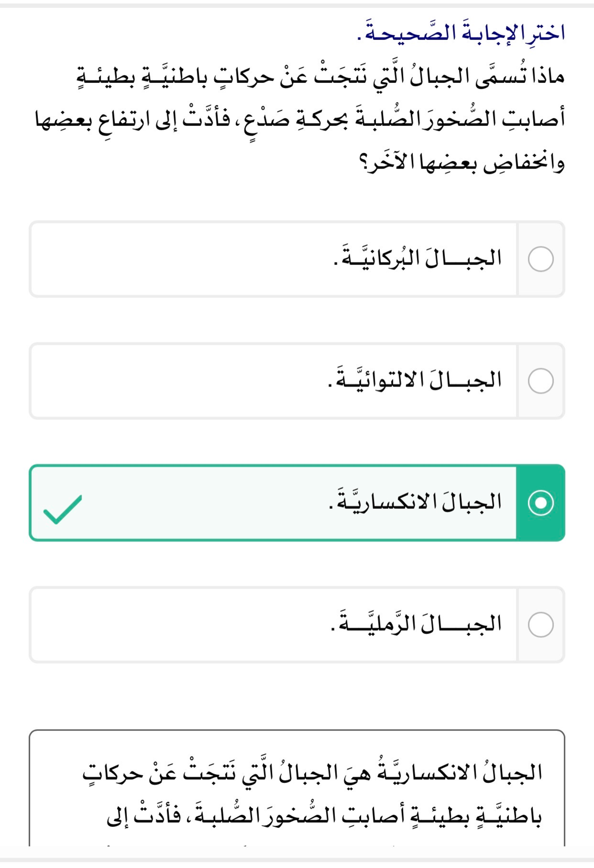Click the answer text الجبال الرملية
Screen dimensions: 594x868
pyautogui.click(x=415, y=624)
